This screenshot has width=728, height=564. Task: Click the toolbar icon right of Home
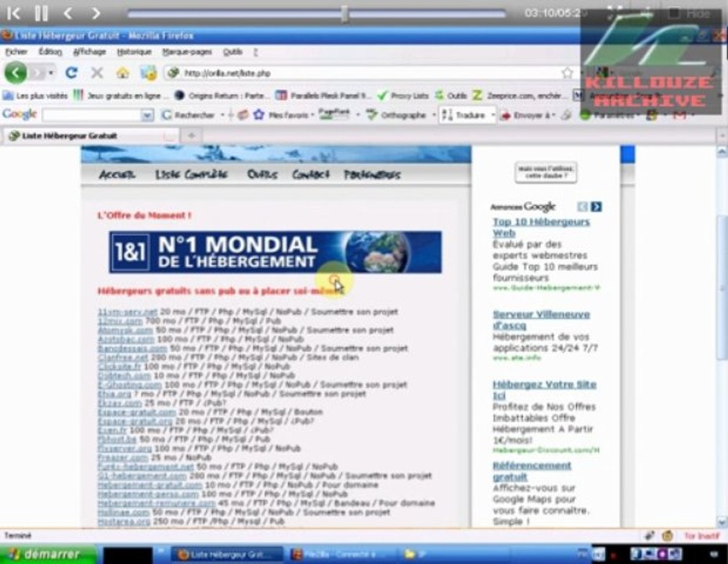149,73
